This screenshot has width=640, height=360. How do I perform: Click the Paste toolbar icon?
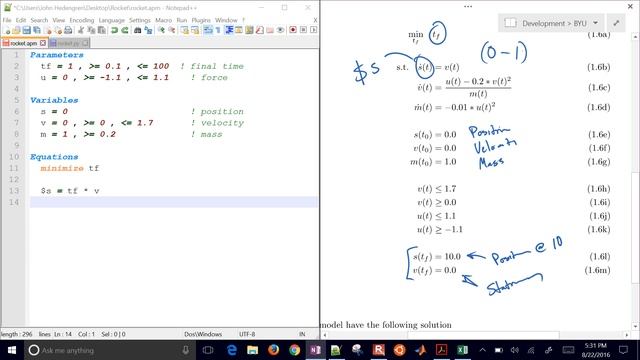pos(102,30)
